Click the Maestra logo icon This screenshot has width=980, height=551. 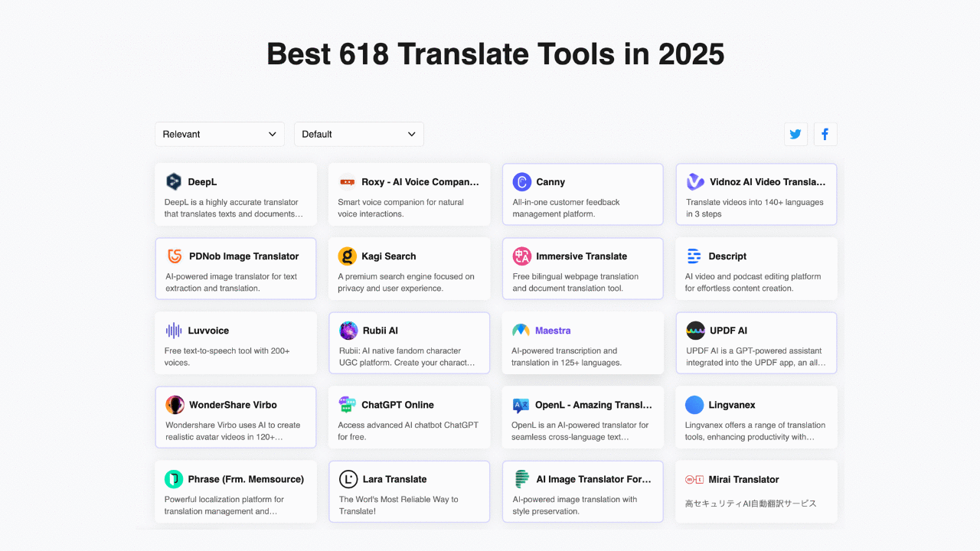tap(521, 331)
